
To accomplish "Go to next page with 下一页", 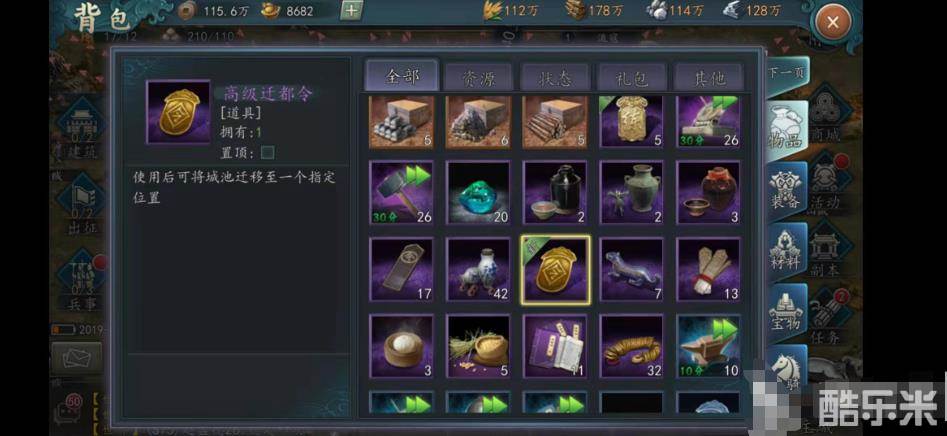I will point(787,72).
